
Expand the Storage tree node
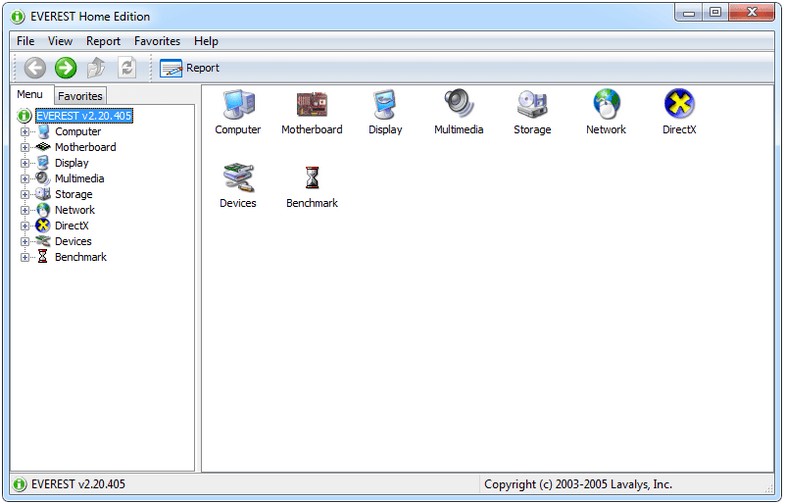pos(24,195)
